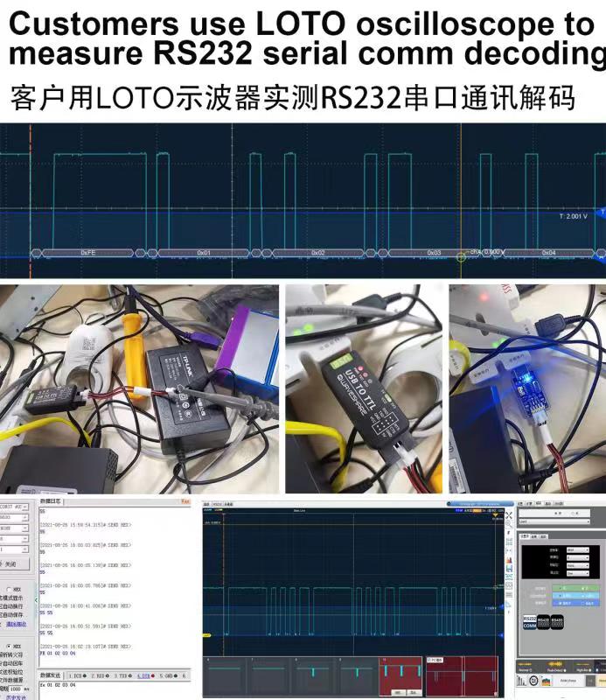This screenshot has height=700, width=606.
Task: Switch to the 数据发送 send tab
Action: pyautogui.click(x=50, y=675)
